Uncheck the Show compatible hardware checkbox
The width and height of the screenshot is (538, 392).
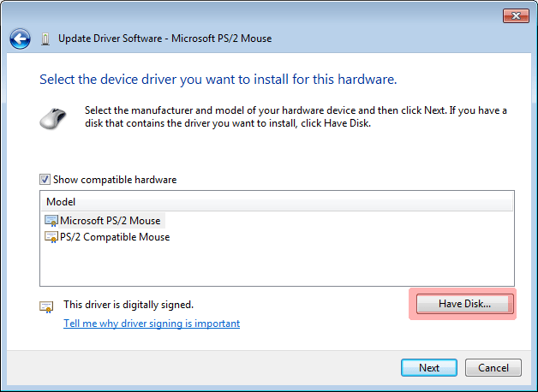[45, 180]
